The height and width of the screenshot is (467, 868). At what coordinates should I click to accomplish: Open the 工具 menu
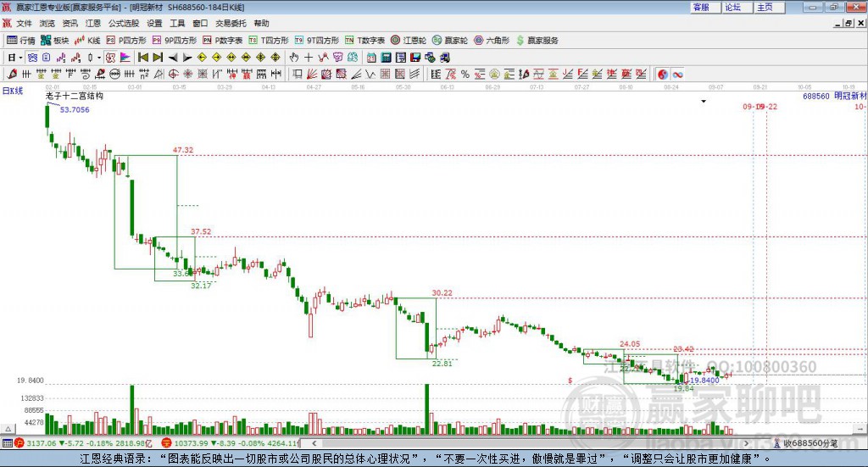[x=177, y=23]
